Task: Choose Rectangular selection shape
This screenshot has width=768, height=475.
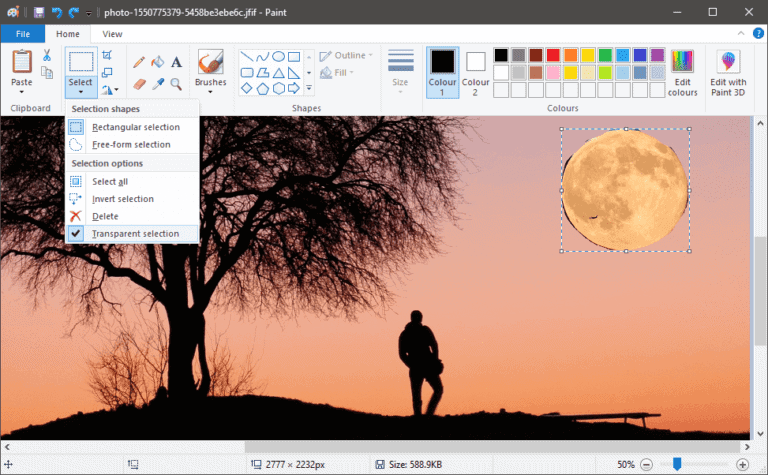Action: tap(135, 127)
